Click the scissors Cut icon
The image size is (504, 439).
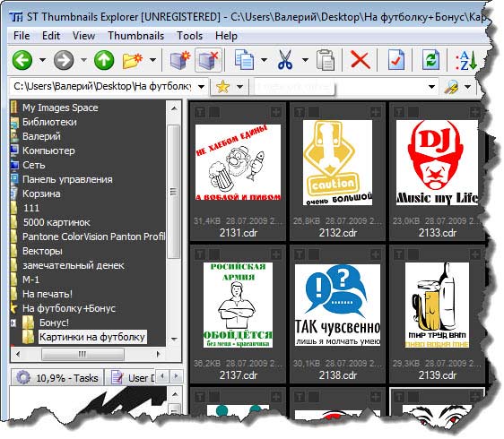click(285, 60)
